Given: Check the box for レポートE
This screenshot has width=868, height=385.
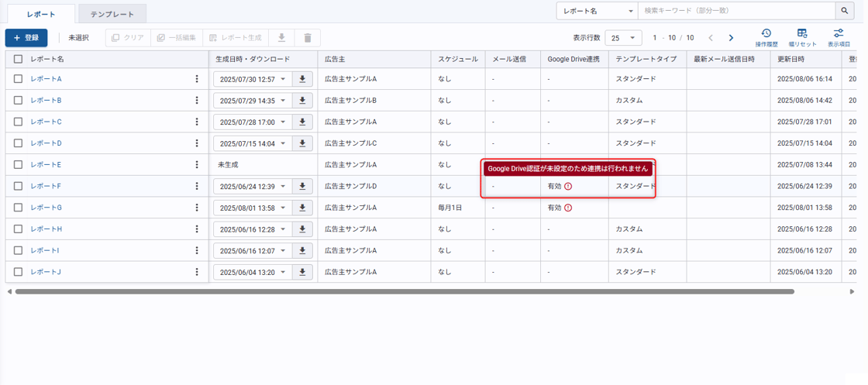Looking at the screenshot, I should coord(19,165).
